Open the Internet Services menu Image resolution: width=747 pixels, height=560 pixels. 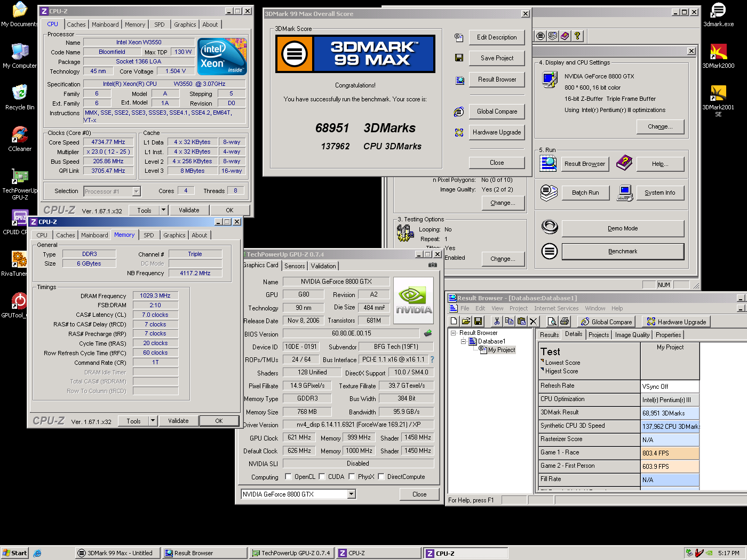pos(556,308)
